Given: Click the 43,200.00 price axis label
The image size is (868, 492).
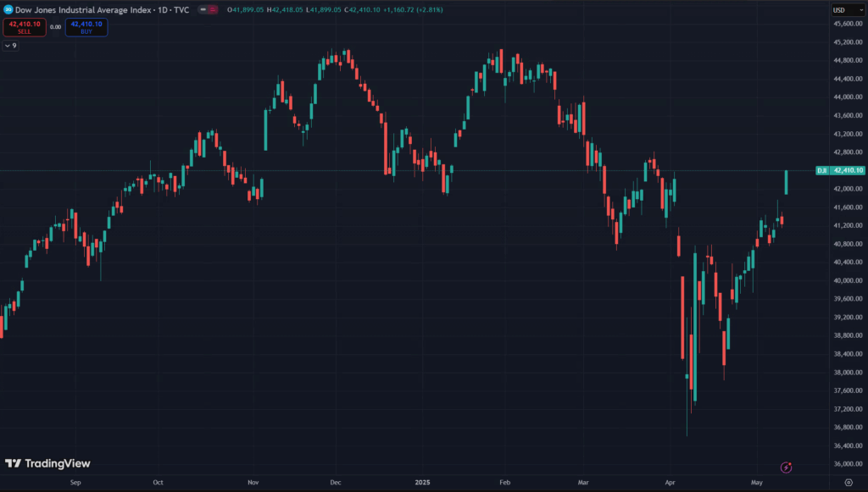Looking at the screenshot, I should [x=848, y=134].
